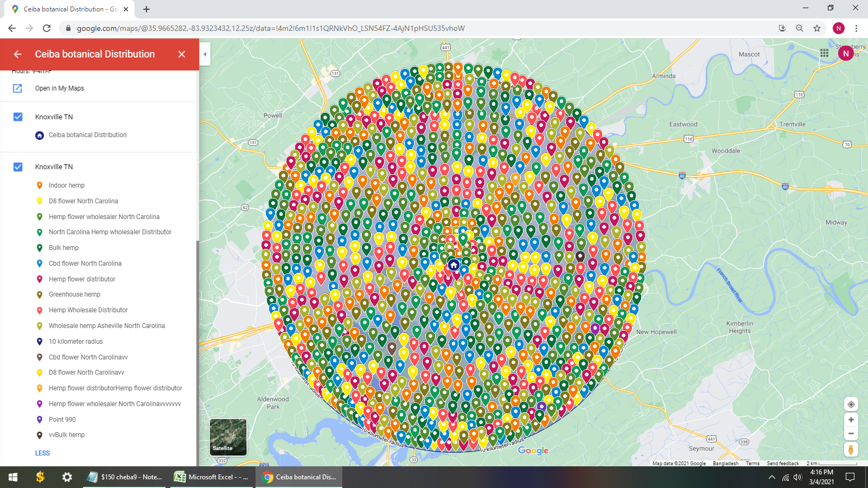This screenshot has height=488, width=868.
Task: Click the download icon in the address bar
Action: 782,28
